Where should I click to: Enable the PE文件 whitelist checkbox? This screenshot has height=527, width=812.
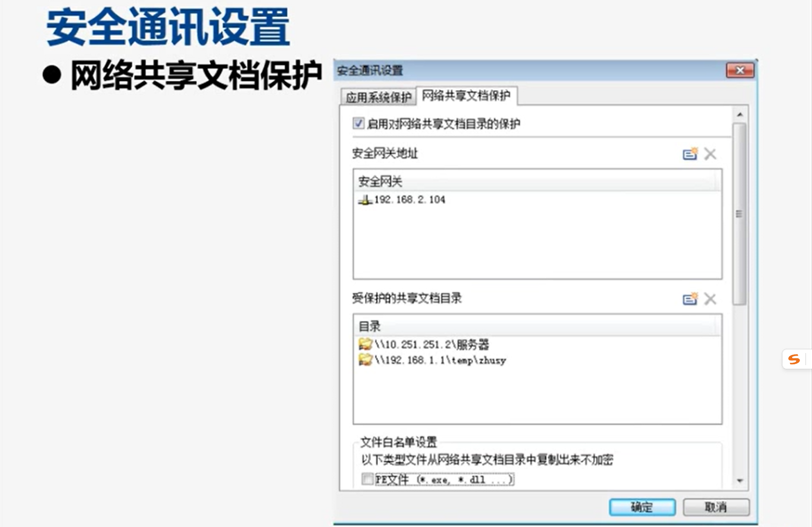point(367,479)
